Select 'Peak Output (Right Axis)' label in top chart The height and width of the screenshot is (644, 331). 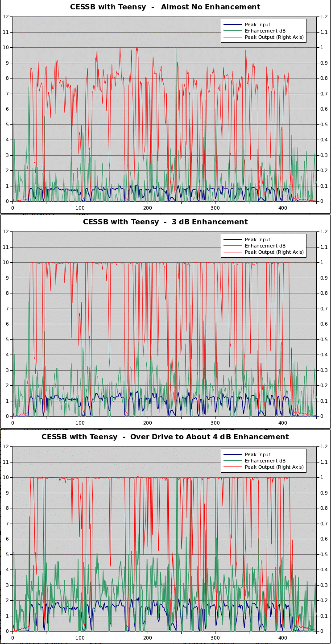[x=274, y=37]
